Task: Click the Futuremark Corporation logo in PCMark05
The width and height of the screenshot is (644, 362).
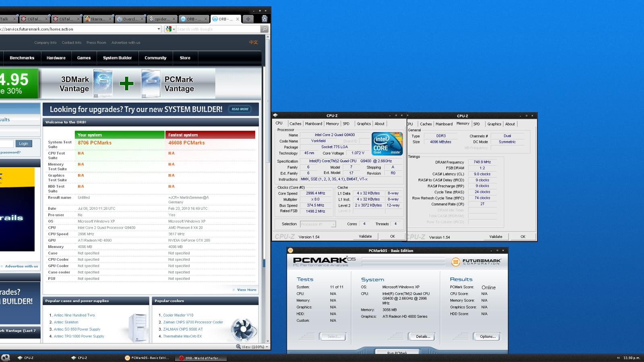Action: pos(476,262)
